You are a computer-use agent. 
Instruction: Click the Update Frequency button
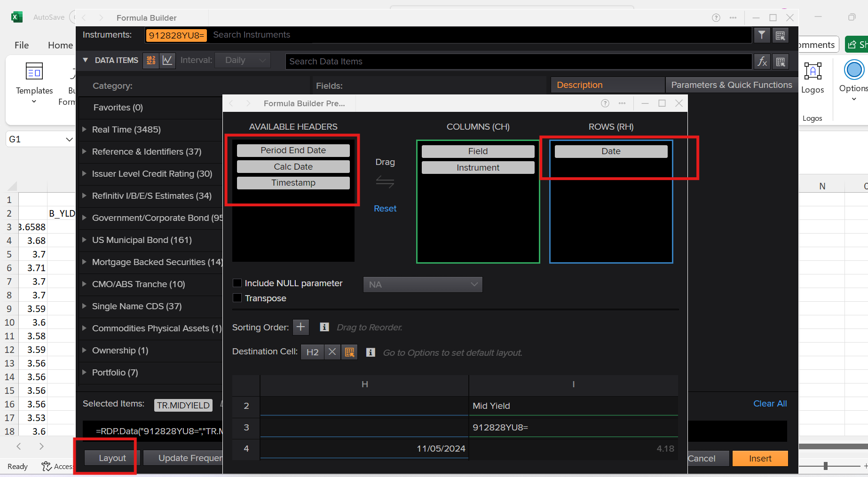tap(183, 458)
